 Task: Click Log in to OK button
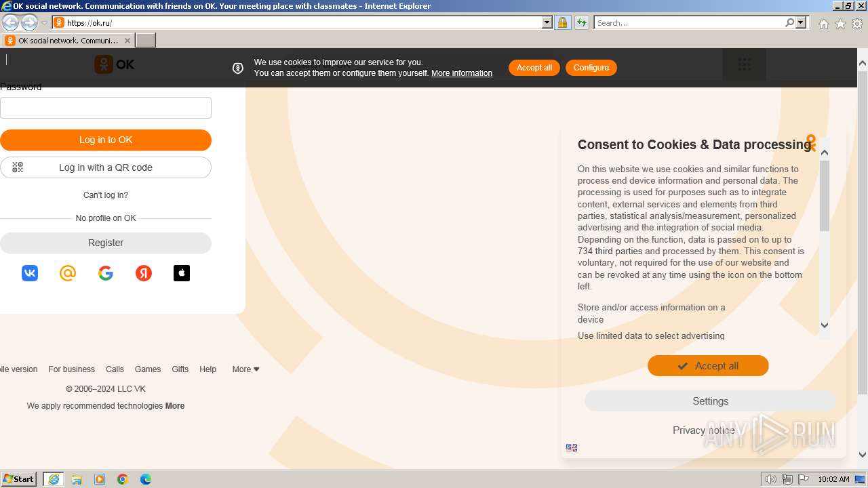pos(106,140)
